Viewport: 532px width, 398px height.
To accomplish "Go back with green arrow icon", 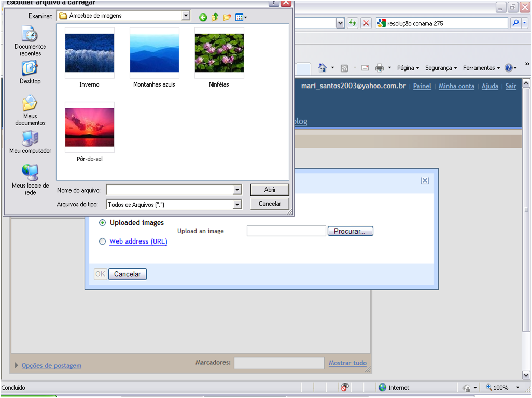I will tap(203, 17).
